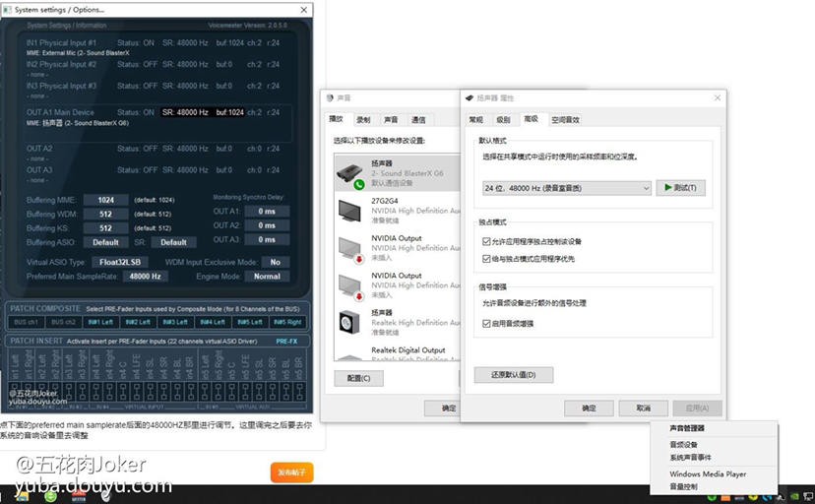Click the 27G2G4 monitor device icon
815x504 pixels.
[x=349, y=211]
